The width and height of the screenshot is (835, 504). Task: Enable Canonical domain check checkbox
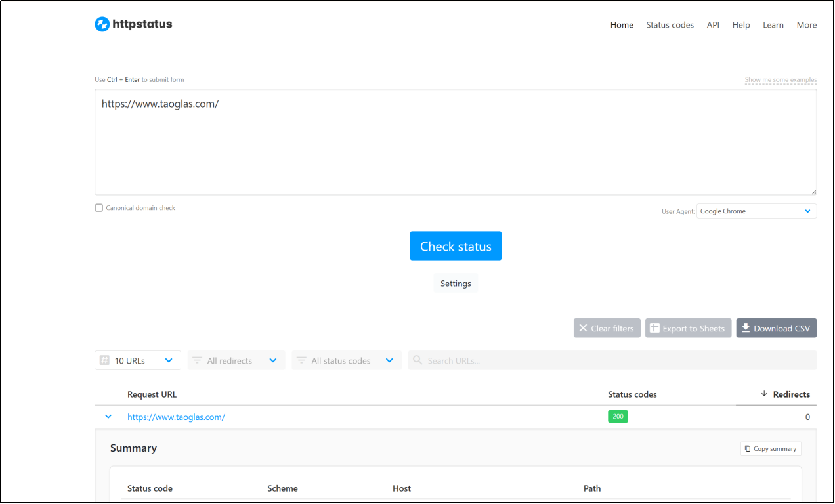(x=99, y=208)
